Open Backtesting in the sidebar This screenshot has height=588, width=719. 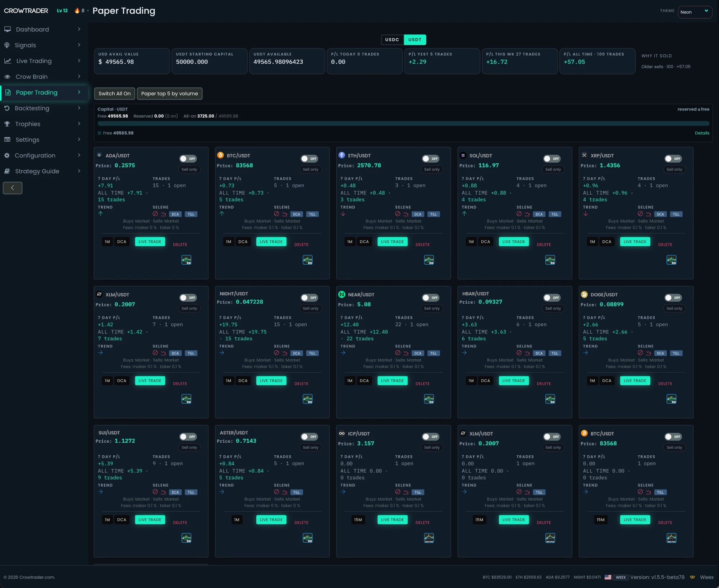pos(32,108)
